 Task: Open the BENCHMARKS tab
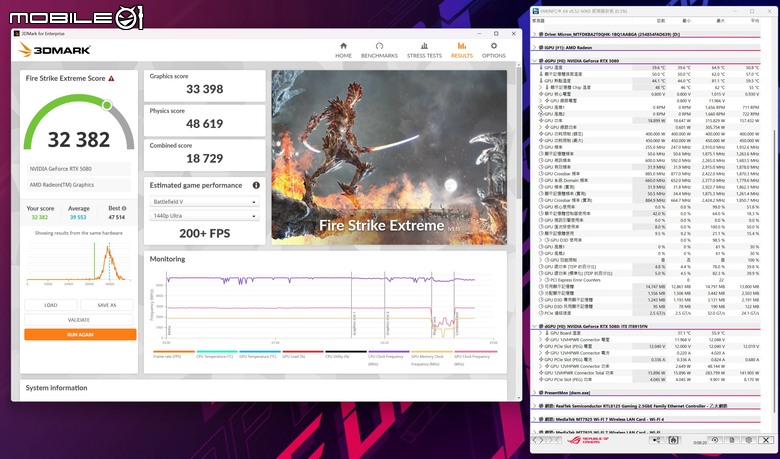379,50
